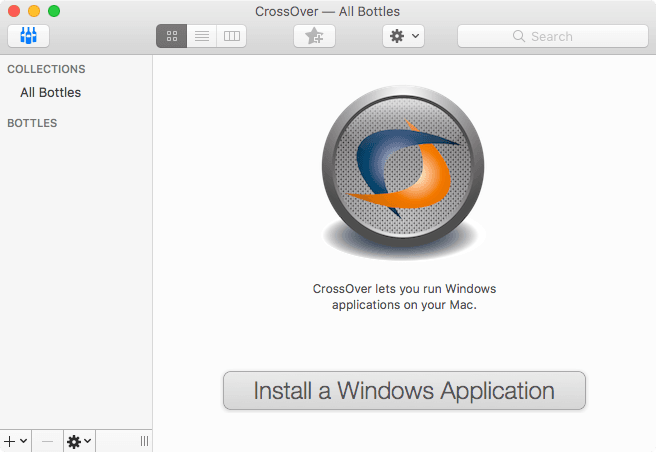Maximize the window with green button
Screen dimensions: 656x452
(54, 11)
